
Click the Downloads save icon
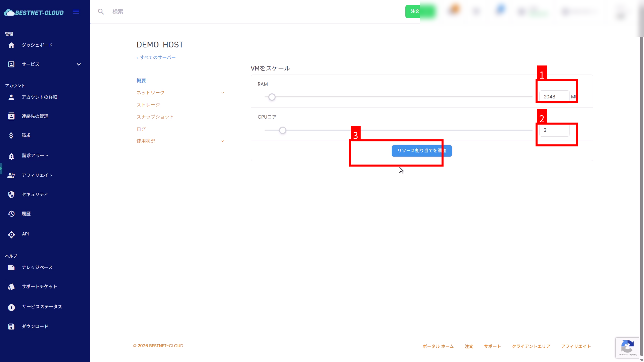(11, 326)
